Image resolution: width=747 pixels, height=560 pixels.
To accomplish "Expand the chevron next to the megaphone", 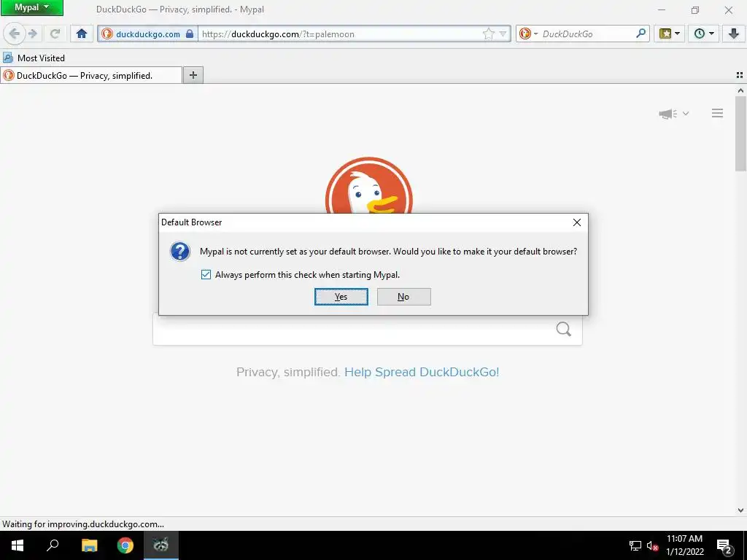I will point(686,113).
